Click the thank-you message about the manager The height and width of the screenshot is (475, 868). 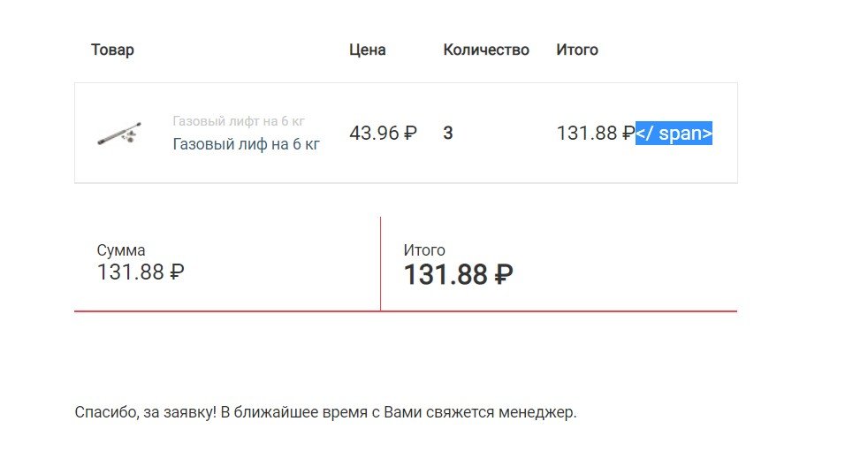tap(325, 412)
